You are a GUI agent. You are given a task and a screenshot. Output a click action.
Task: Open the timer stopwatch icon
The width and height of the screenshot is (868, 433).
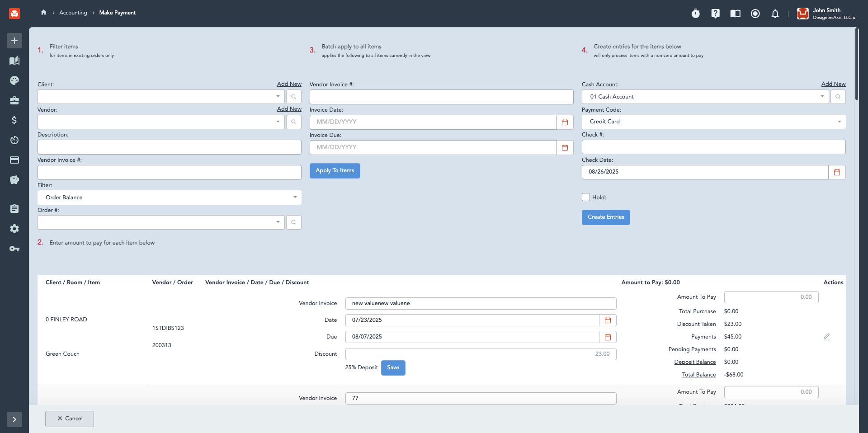pos(695,14)
